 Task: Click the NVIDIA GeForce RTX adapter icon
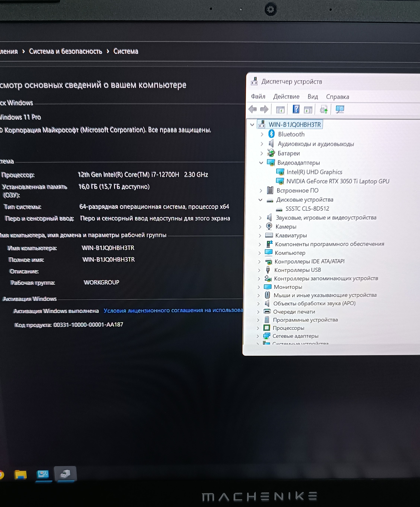[x=280, y=181]
